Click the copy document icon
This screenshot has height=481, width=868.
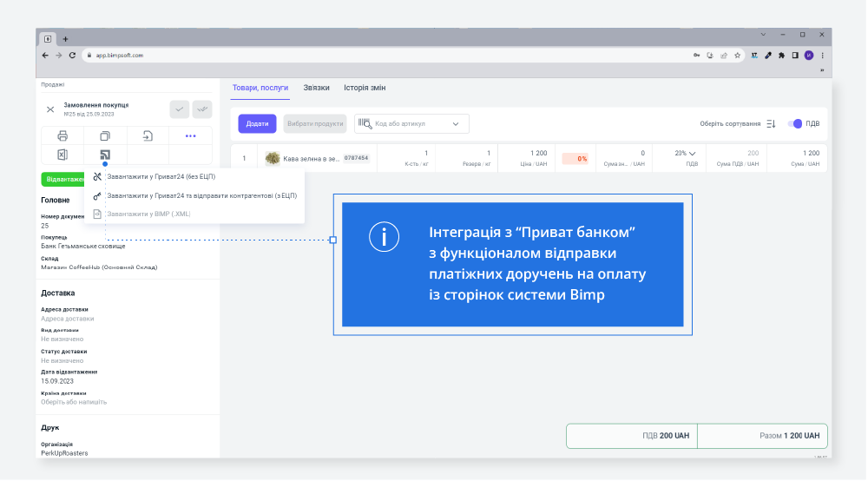105,135
